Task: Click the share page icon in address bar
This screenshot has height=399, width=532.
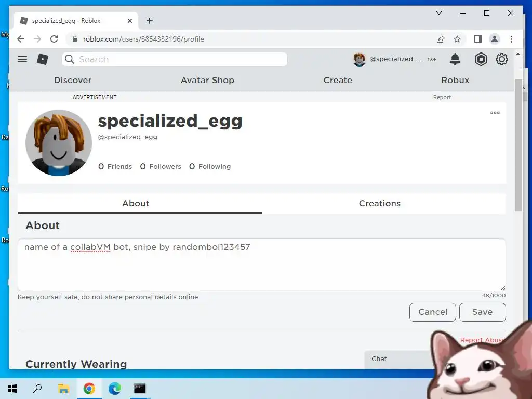Action: 441,39
